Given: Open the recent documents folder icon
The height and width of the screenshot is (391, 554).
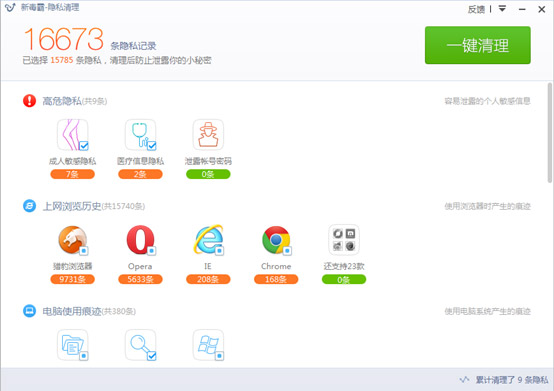Looking at the screenshot, I should [72, 345].
